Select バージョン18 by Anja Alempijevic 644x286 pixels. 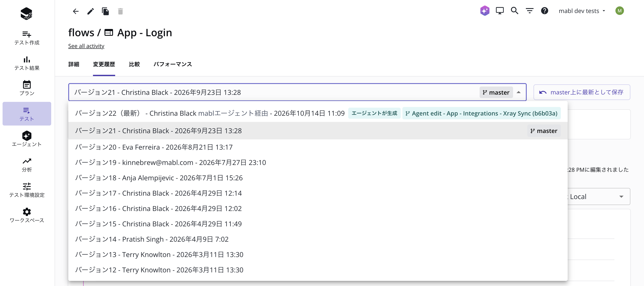coord(318,178)
